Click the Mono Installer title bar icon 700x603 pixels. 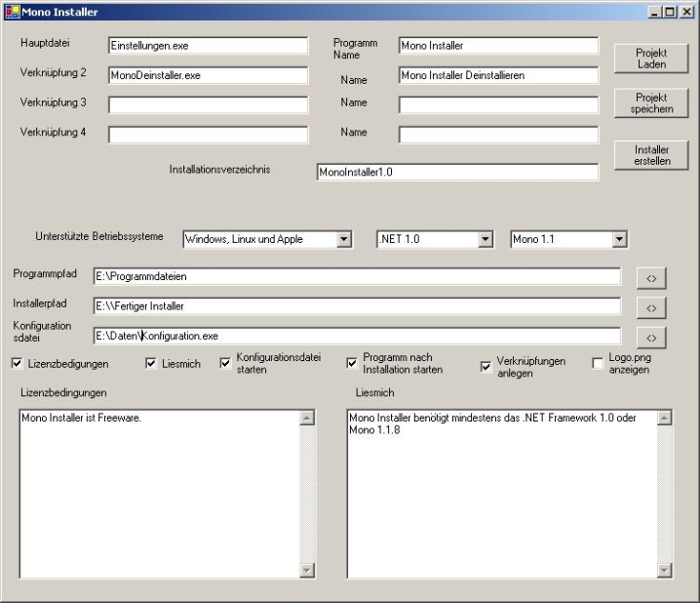pos(12,11)
